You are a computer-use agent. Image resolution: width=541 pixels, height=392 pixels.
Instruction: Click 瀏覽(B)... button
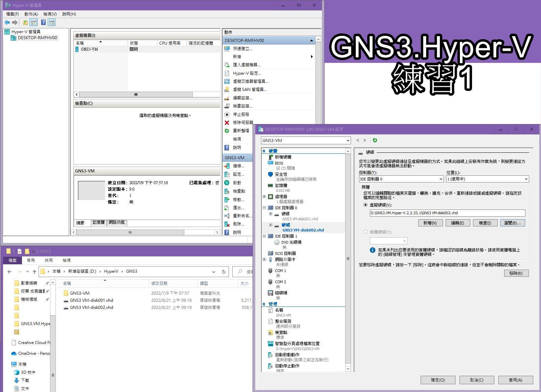(x=513, y=223)
